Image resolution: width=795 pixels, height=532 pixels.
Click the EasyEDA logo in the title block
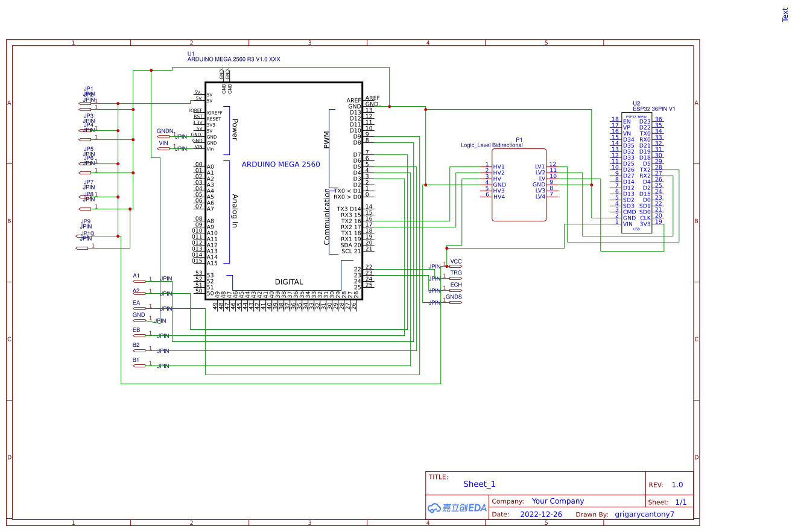click(455, 507)
